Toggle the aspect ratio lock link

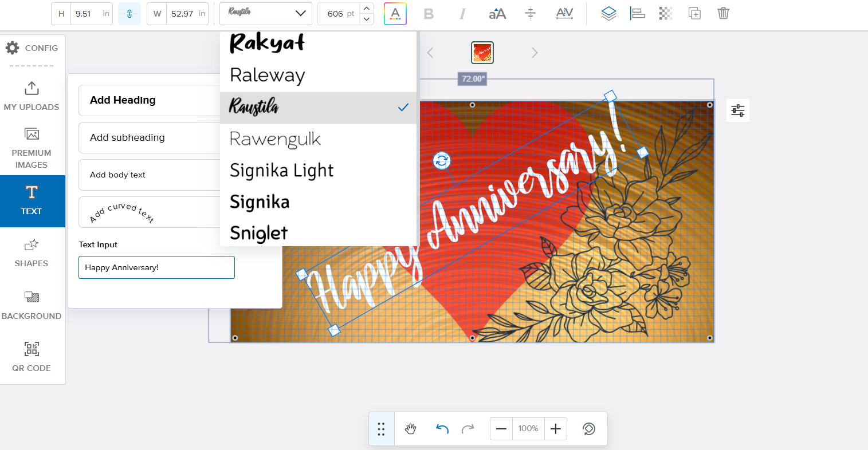pyautogui.click(x=129, y=14)
